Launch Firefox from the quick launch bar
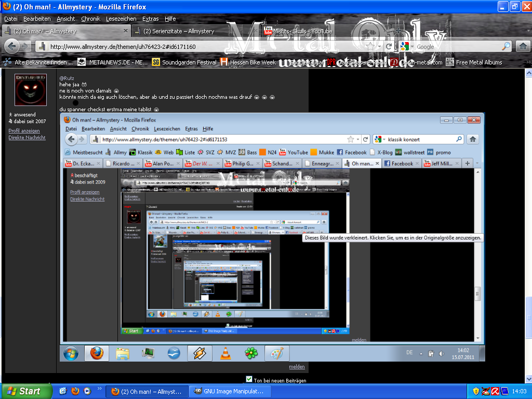Image resolution: width=532 pixels, height=399 pixels. coord(75,391)
